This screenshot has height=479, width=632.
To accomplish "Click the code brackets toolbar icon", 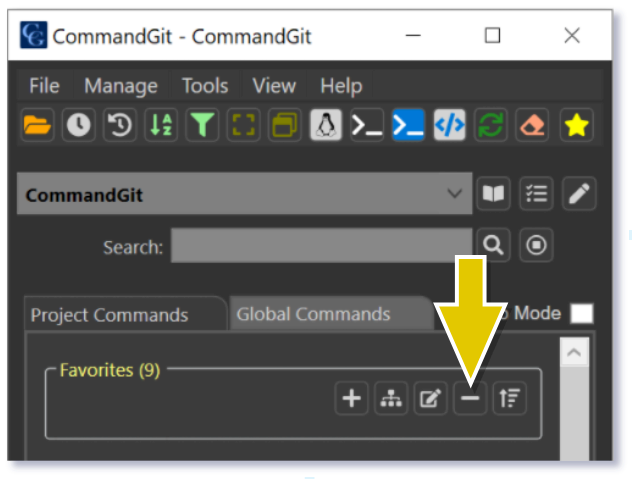I will (x=449, y=126).
